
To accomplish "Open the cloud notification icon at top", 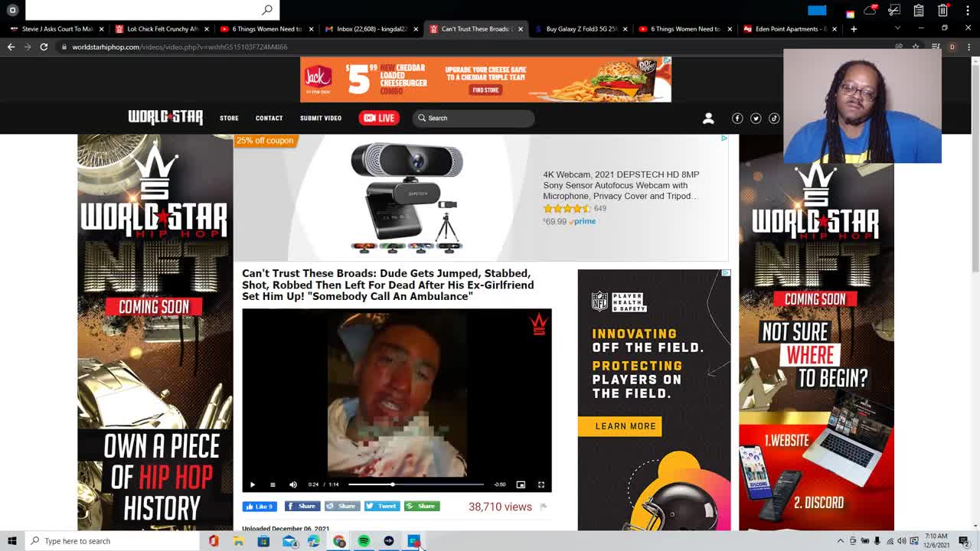I will (x=870, y=10).
